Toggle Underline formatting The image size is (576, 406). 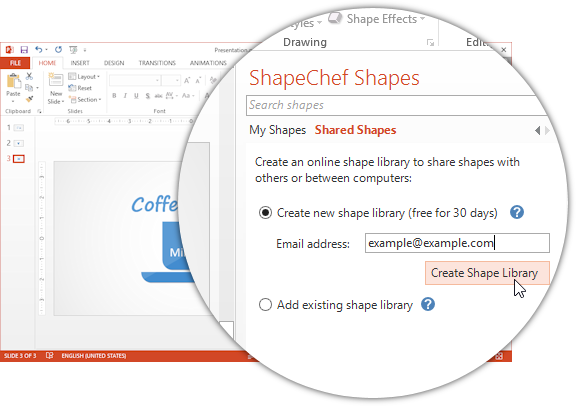(136, 96)
